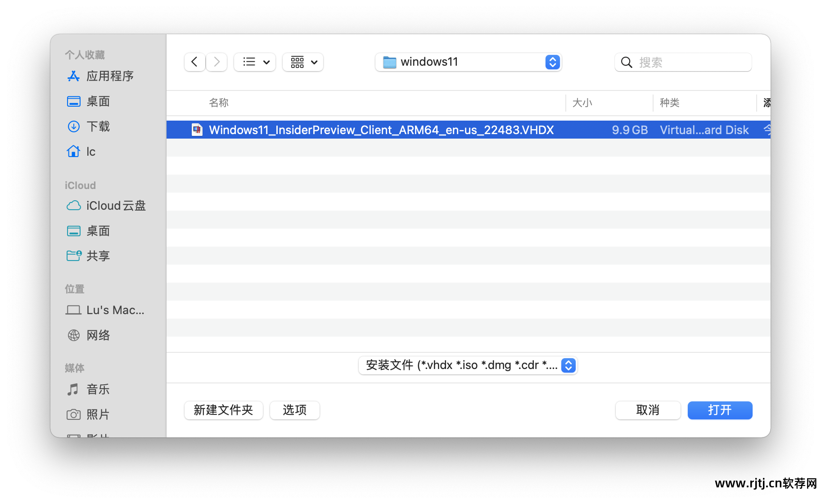This screenshot has height=504, width=821.
Task: Click the magnifying glass search icon
Action: pos(627,62)
